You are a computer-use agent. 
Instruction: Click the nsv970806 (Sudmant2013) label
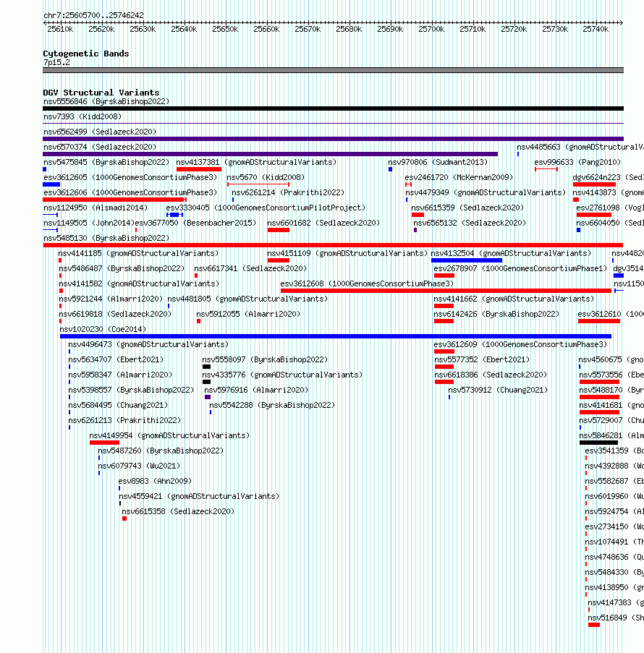(438, 163)
